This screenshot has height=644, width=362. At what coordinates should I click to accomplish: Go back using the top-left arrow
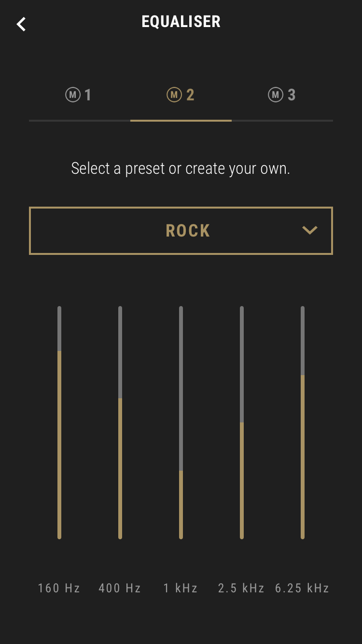(21, 24)
